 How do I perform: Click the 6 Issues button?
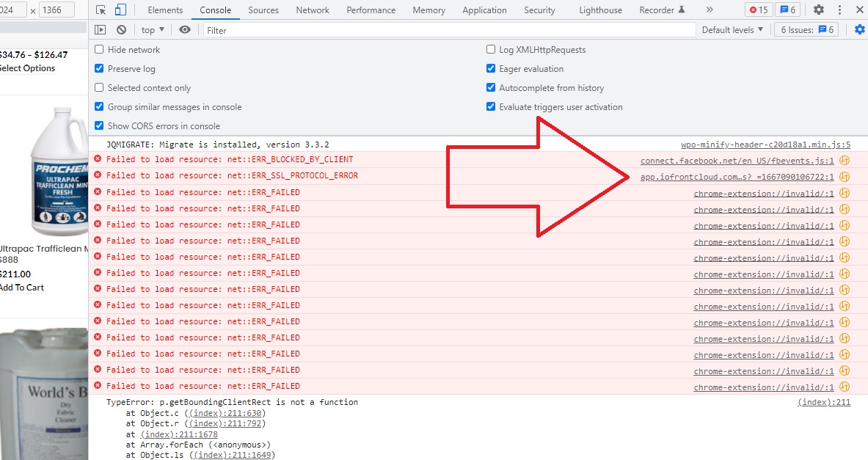pos(806,30)
